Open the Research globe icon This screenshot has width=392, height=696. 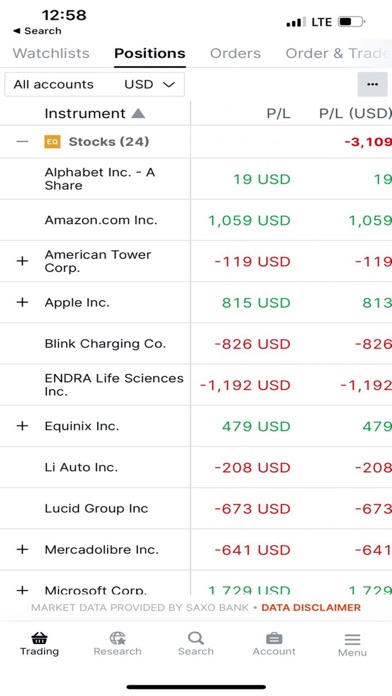(x=118, y=638)
